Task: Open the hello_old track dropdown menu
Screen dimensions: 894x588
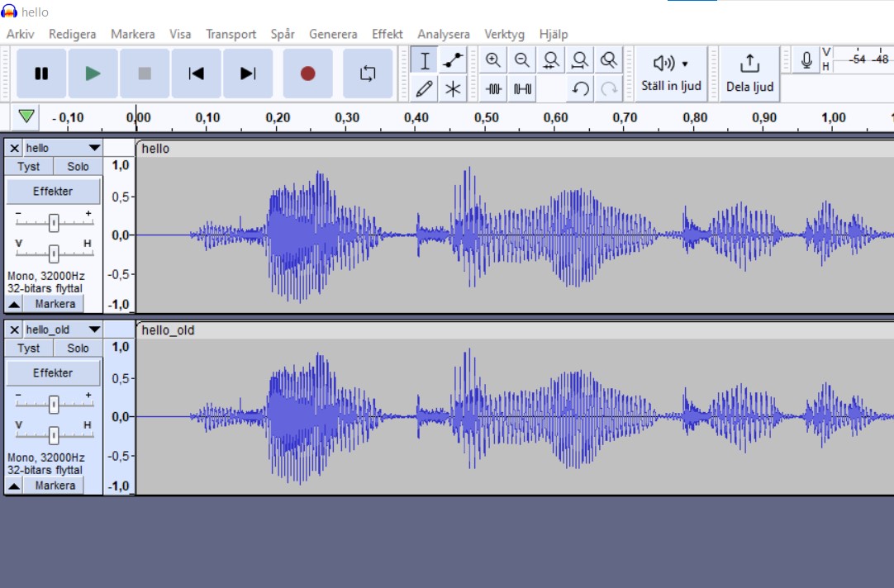Action: click(x=94, y=330)
